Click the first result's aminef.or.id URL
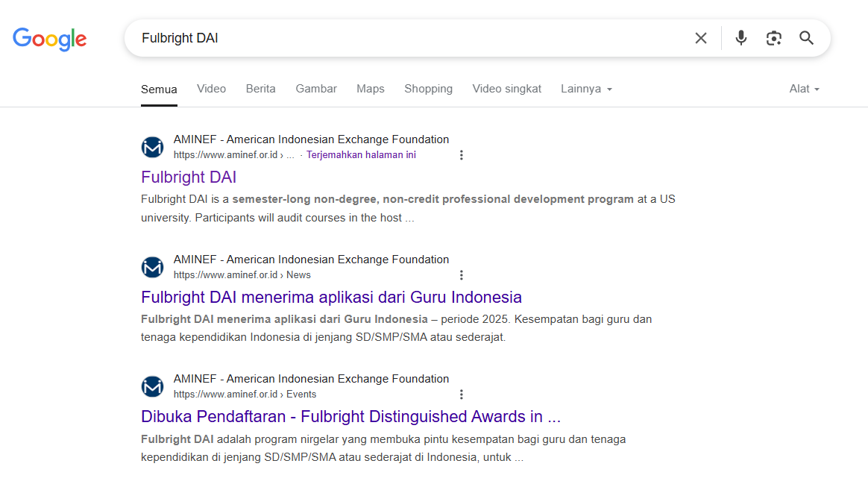The width and height of the screenshot is (868, 487). (233, 155)
